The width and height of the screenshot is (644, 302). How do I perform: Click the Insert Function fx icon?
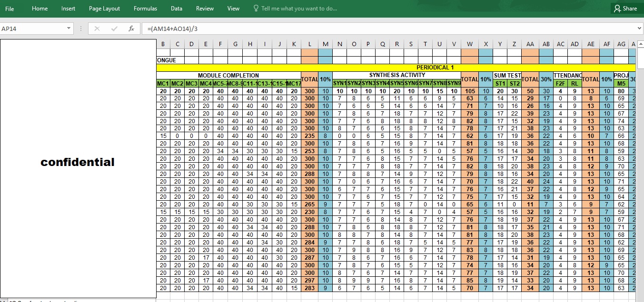(x=131, y=29)
